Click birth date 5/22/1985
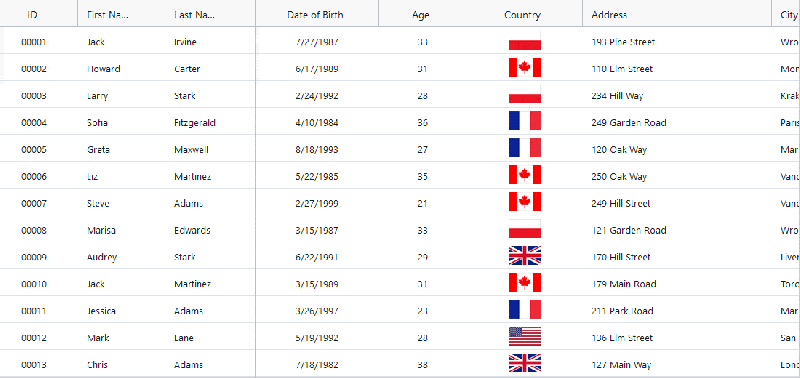This screenshot has height=378, width=800. point(317,177)
